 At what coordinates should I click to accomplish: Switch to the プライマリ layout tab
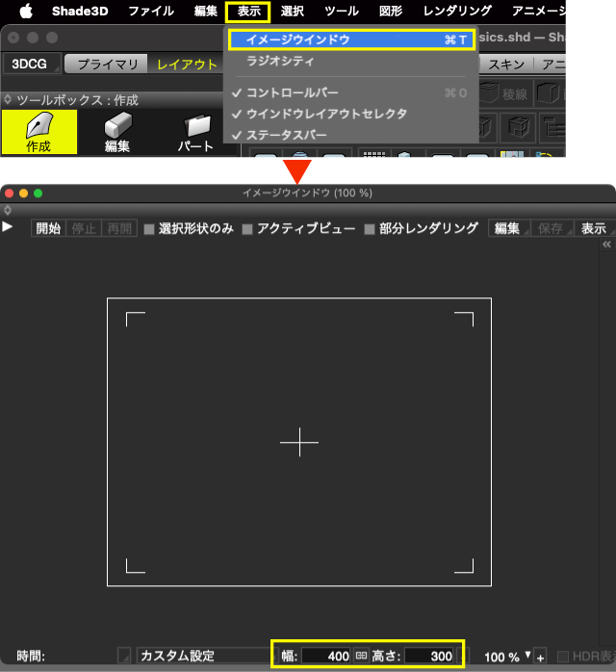pyautogui.click(x=107, y=65)
